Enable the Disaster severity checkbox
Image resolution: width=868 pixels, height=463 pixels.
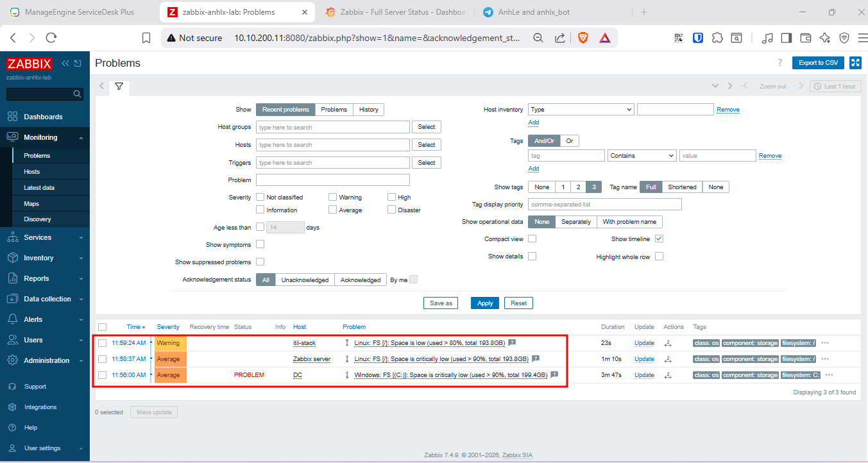[x=391, y=210]
